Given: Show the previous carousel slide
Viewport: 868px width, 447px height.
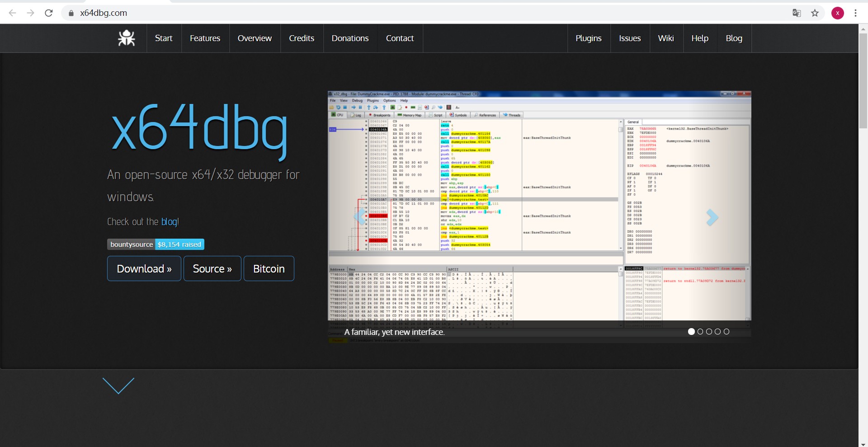Looking at the screenshot, I should 360,217.
